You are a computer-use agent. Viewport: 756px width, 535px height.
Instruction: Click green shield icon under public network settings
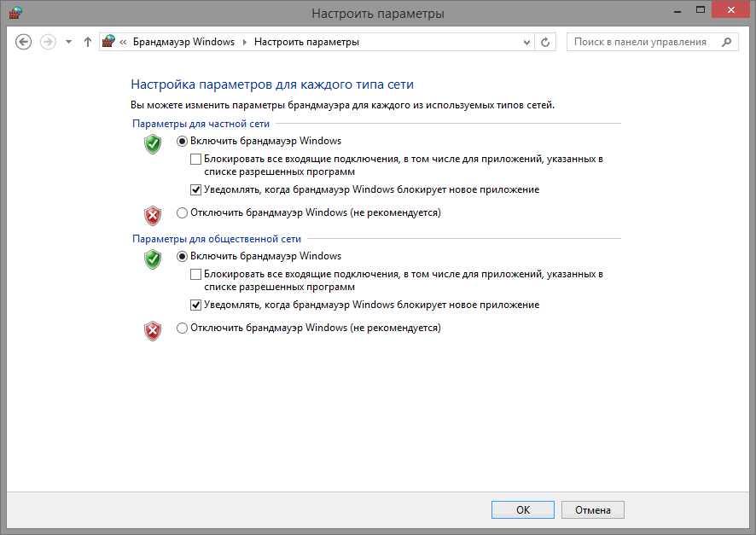(153, 259)
